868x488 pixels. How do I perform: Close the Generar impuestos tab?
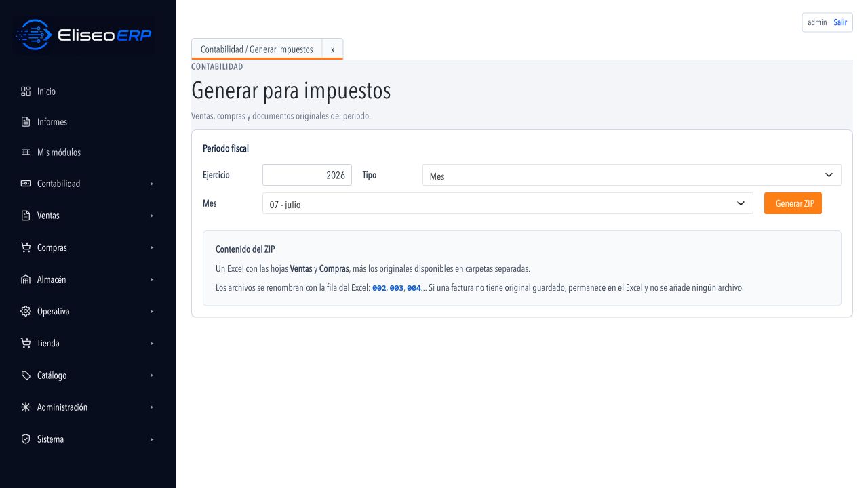pos(332,49)
